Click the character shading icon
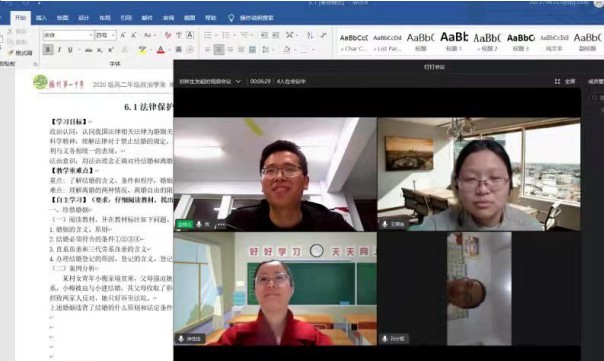This screenshot has height=361, width=604. click(x=179, y=50)
